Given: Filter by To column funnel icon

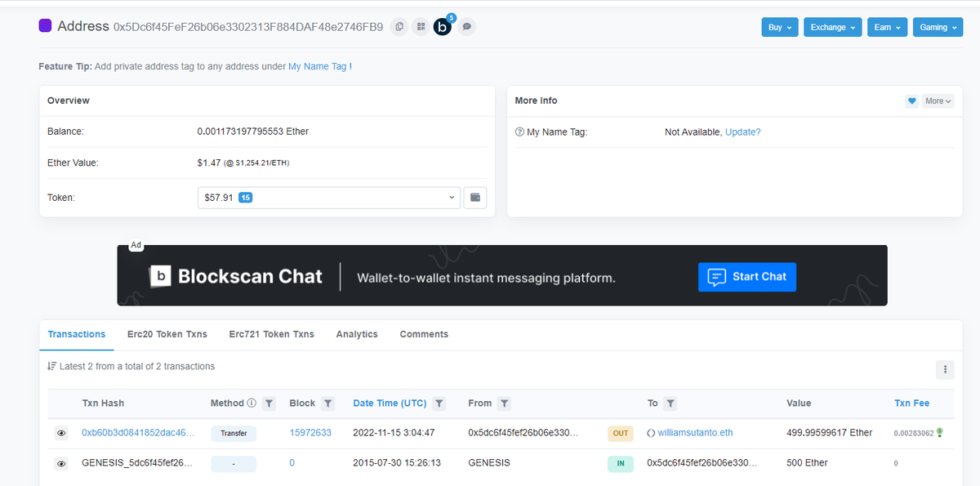Looking at the screenshot, I should [x=670, y=404].
